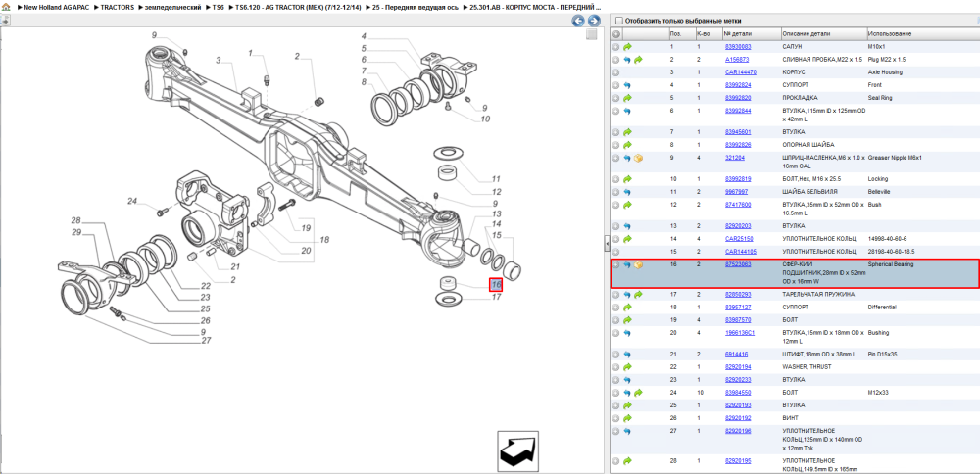Screen dimensions: 980x474
Task: Toggle the selection circle for row 1 САЛУН
Action: coord(616,47)
